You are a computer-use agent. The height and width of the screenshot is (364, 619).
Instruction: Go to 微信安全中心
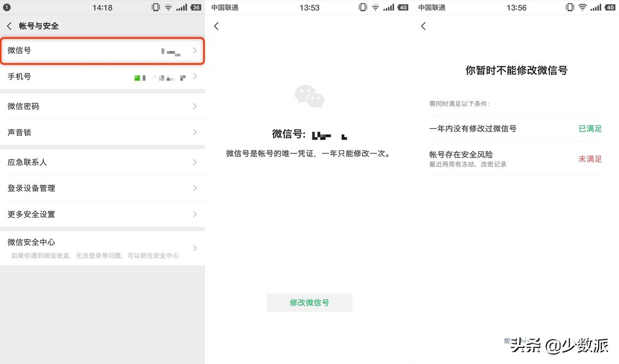click(102, 248)
